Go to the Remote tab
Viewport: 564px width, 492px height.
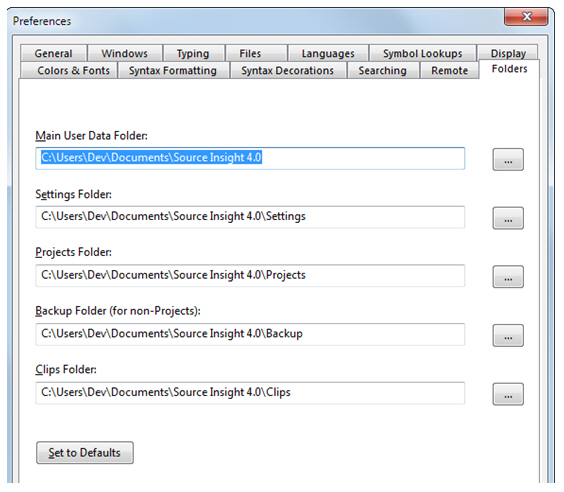coord(450,70)
